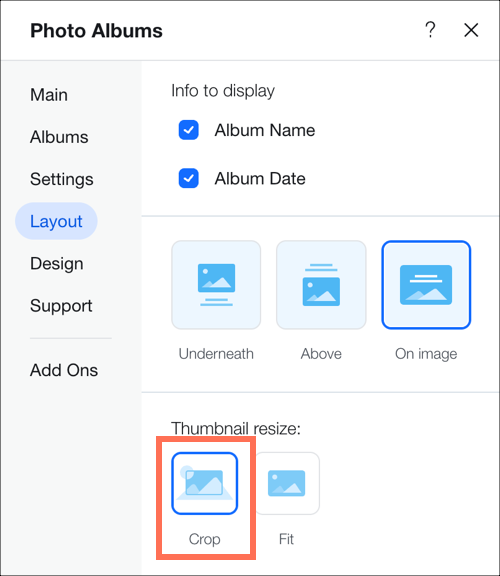Viewport: 500px width, 576px height.
Task: Click the Album Date text label
Action: 260,179
